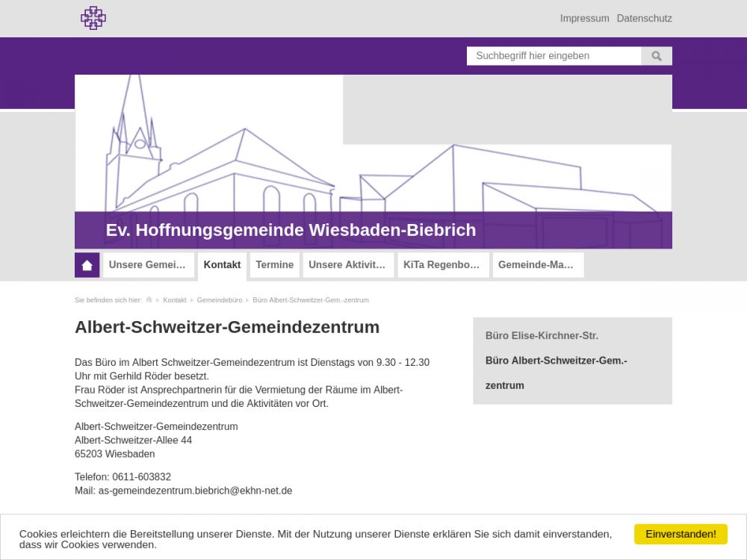Open the KiTa Regenbogen menu item
The image size is (747, 560).
(x=443, y=265)
